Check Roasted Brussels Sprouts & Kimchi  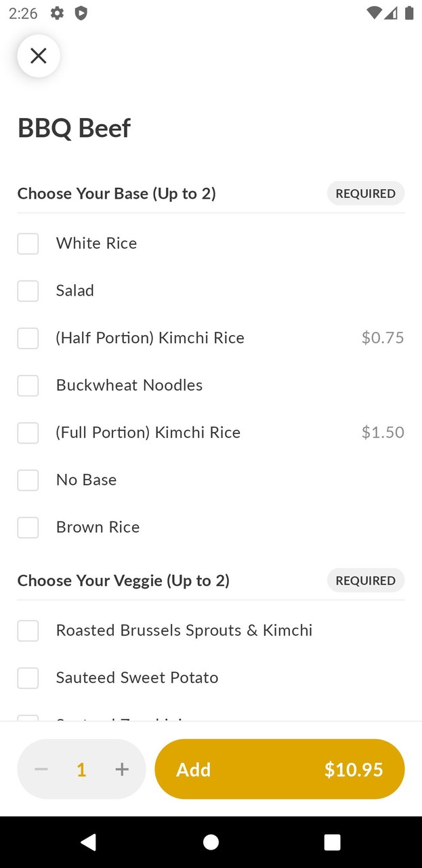pos(28,630)
